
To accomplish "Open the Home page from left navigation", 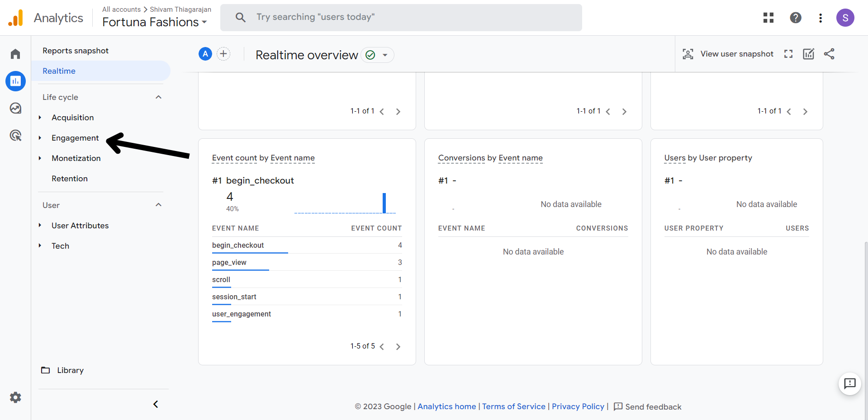I will (15, 53).
